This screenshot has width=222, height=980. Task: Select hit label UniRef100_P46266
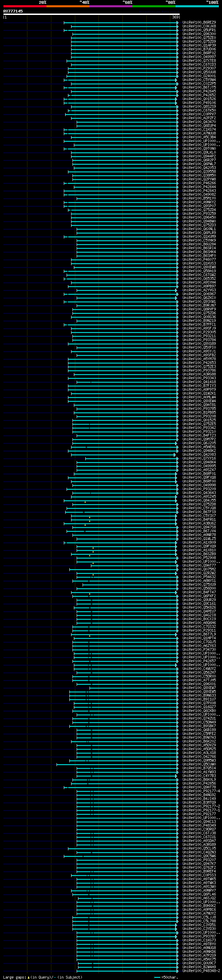(199, 183)
